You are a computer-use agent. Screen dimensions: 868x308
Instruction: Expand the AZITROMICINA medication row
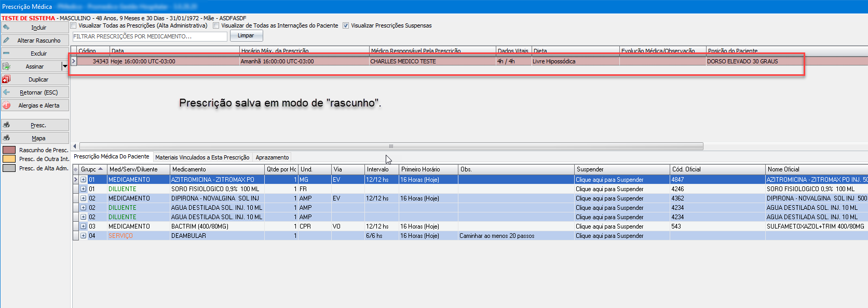click(83, 180)
